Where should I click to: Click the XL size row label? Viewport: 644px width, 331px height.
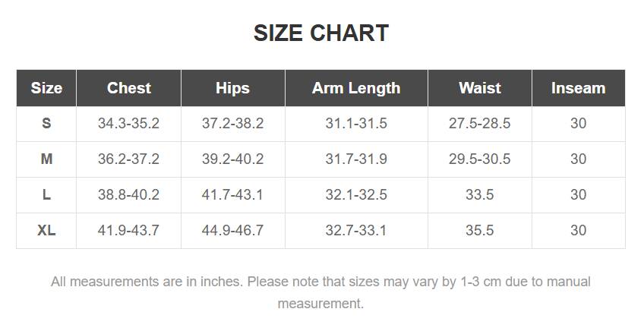click(46, 231)
